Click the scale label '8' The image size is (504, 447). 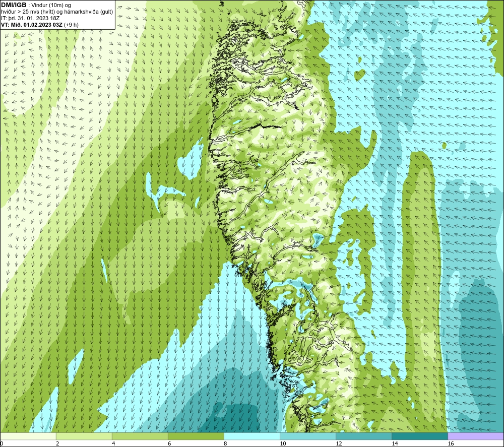(225, 444)
